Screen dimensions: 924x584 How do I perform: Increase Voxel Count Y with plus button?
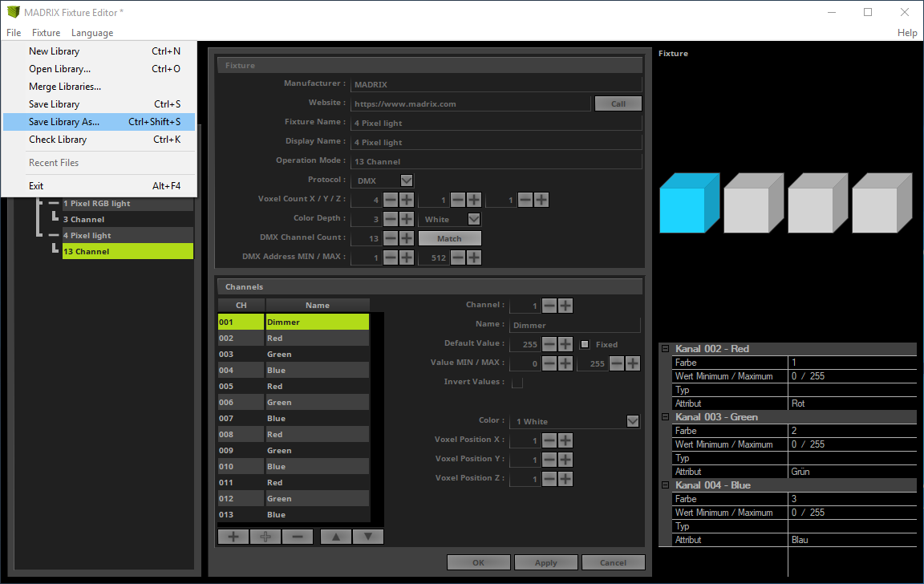[474, 200]
